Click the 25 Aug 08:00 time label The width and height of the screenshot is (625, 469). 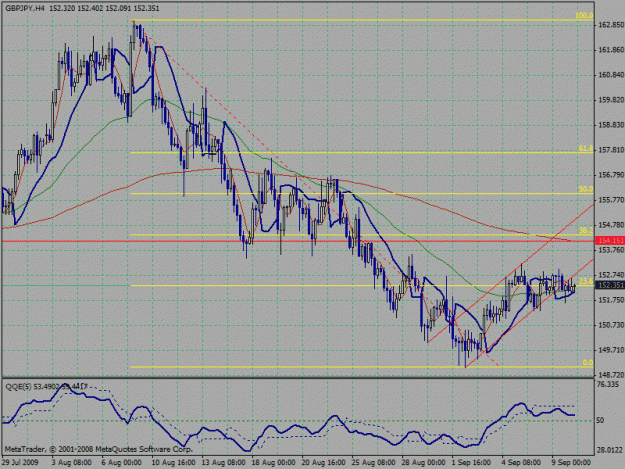[x=373, y=463]
